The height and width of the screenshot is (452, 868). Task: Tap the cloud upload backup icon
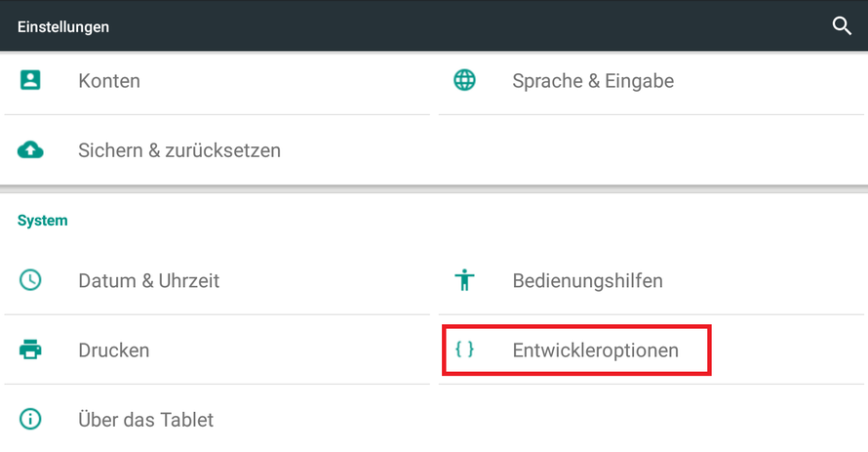point(30,149)
